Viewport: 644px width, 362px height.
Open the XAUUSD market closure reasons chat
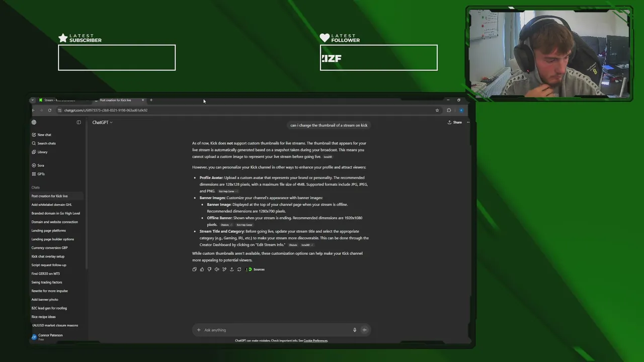click(x=57, y=325)
